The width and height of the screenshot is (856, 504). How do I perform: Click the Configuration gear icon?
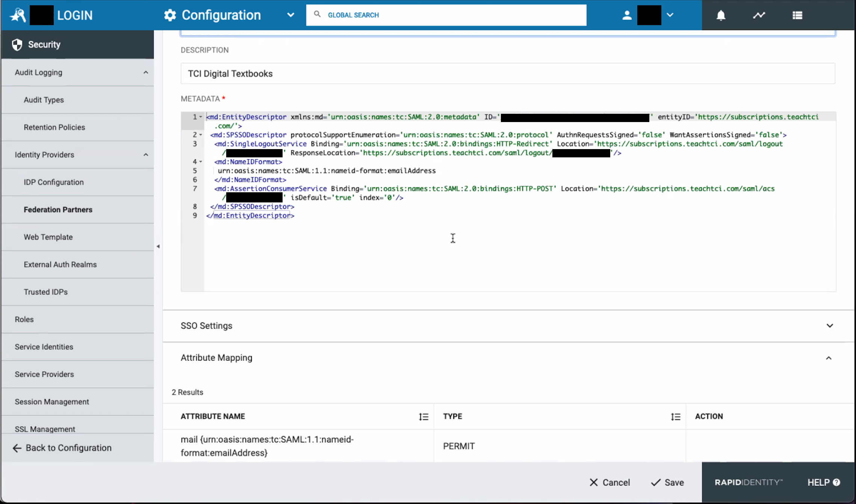point(169,15)
